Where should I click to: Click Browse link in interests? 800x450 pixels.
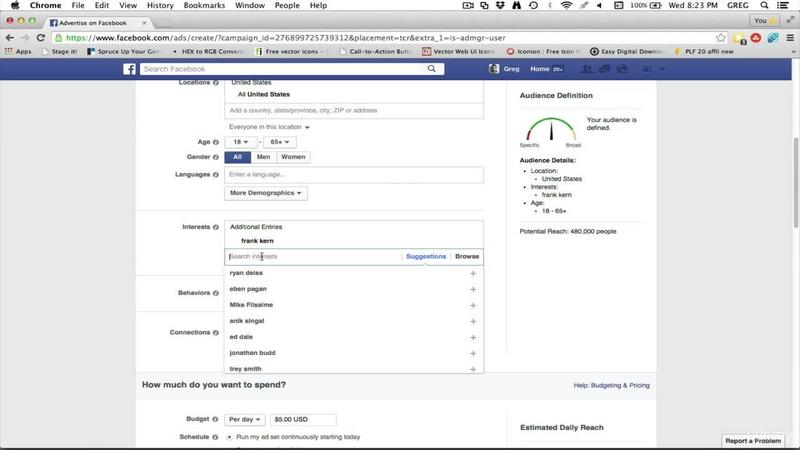tap(467, 257)
